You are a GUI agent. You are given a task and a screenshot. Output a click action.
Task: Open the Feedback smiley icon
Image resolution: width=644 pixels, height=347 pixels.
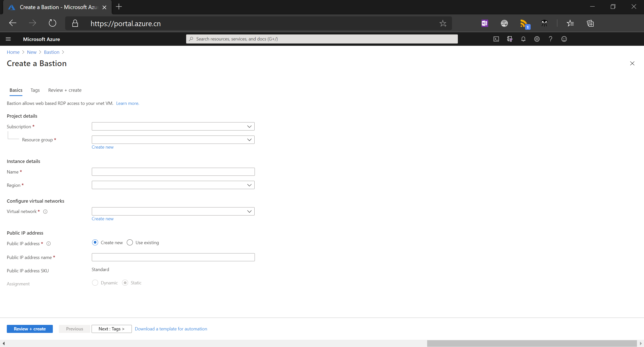point(564,39)
